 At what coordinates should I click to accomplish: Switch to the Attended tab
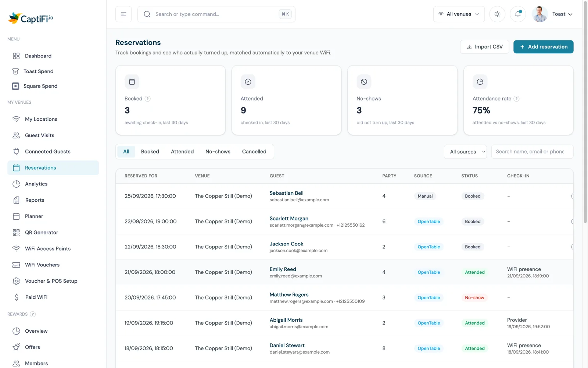pos(182,152)
